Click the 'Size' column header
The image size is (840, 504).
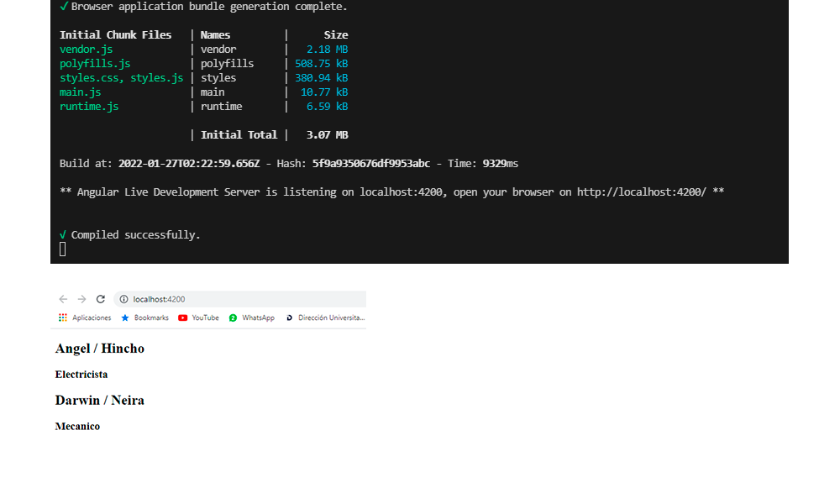[x=336, y=34]
